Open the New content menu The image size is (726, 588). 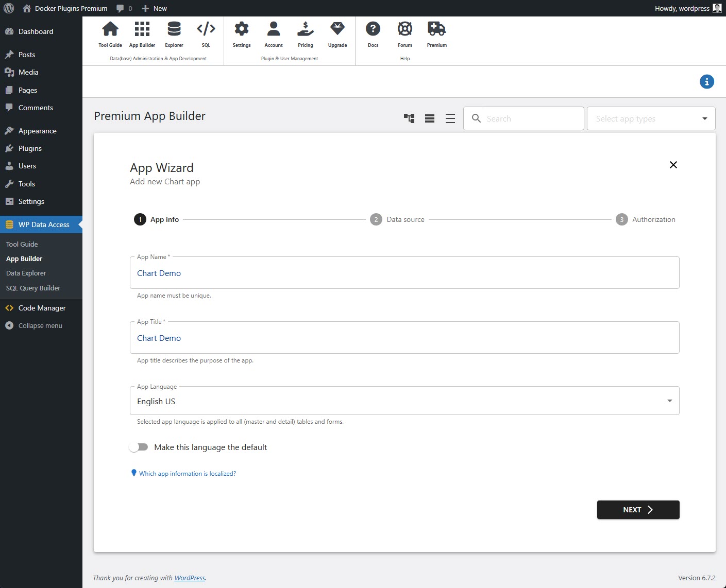154,8
